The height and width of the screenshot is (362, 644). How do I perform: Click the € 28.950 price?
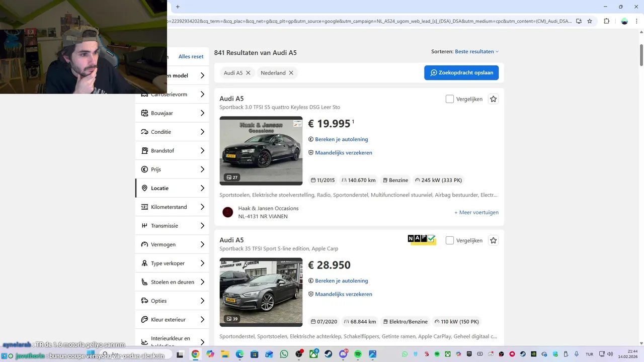click(x=329, y=265)
